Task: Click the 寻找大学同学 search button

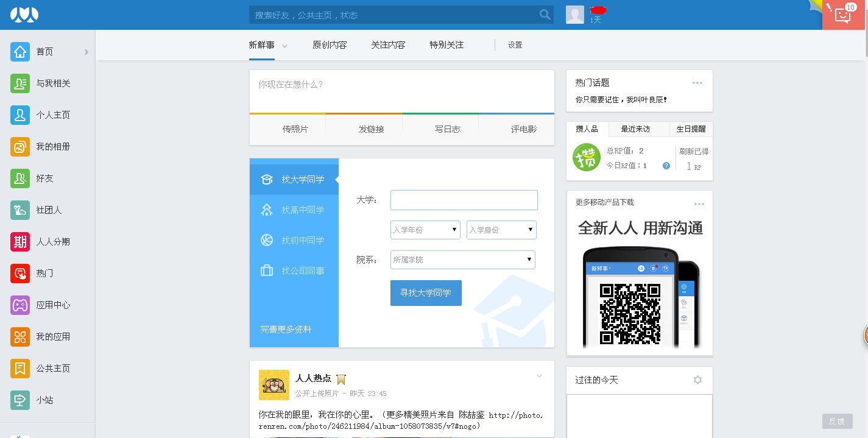Action: [x=426, y=293]
